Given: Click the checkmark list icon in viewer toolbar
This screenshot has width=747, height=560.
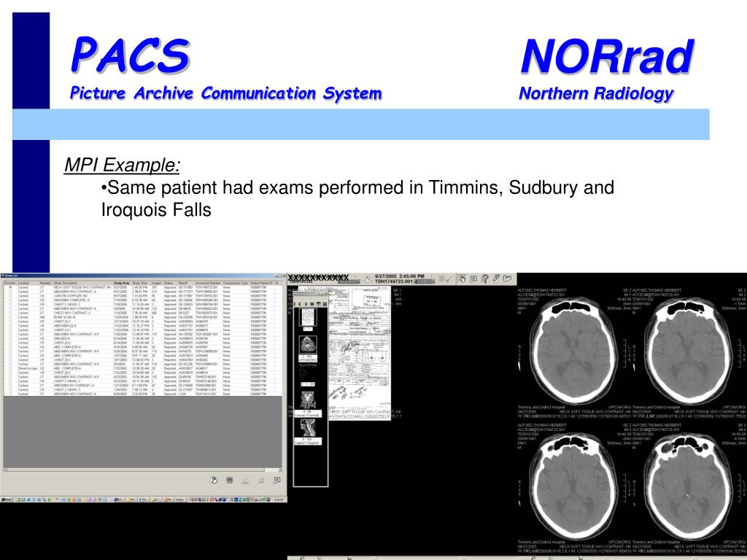Looking at the screenshot, I should [446, 279].
